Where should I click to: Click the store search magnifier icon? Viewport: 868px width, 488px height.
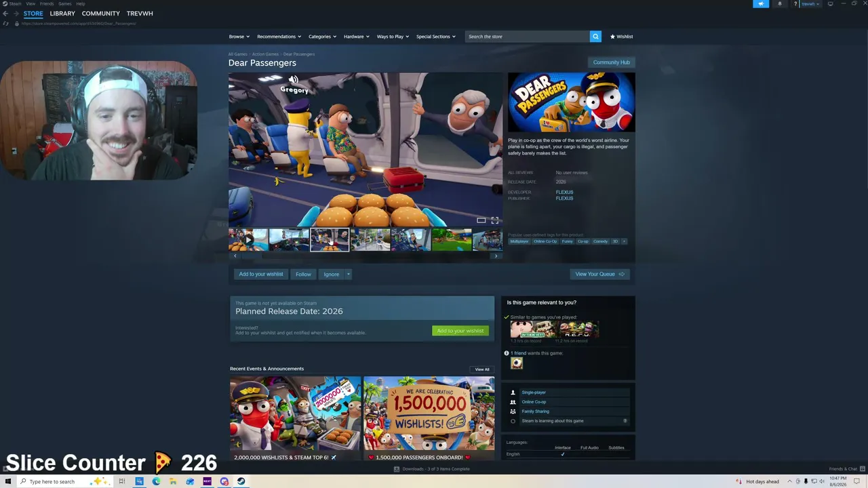point(595,37)
